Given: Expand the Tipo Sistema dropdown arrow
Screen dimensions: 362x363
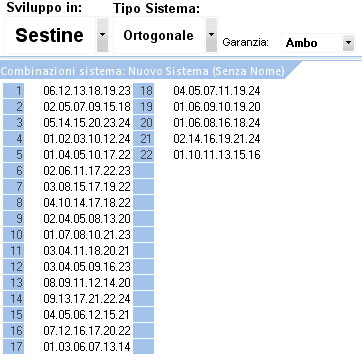Looking at the screenshot, I should coord(211,35).
